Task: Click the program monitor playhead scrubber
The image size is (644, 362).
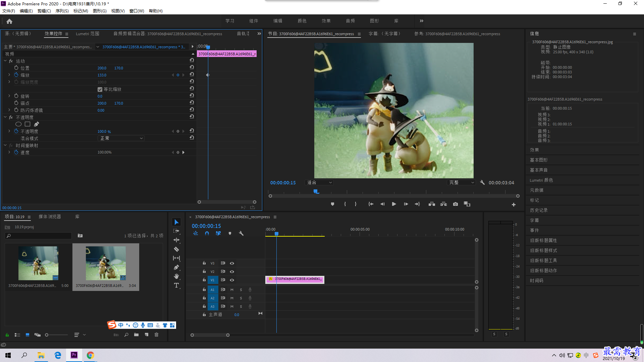Action: [x=316, y=191]
